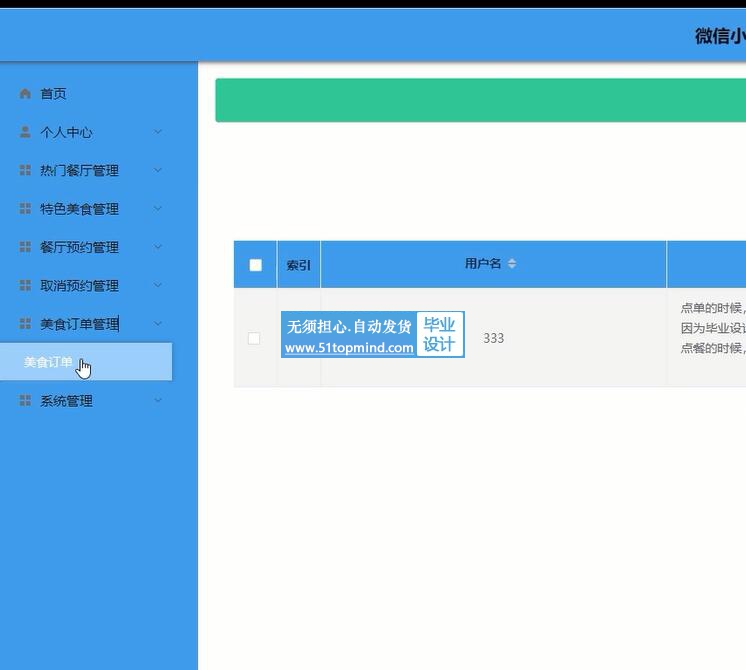Click the grid icon beside 餐厅预约管理
Viewport: 746px width, 670px height.
pyautogui.click(x=26, y=247)
